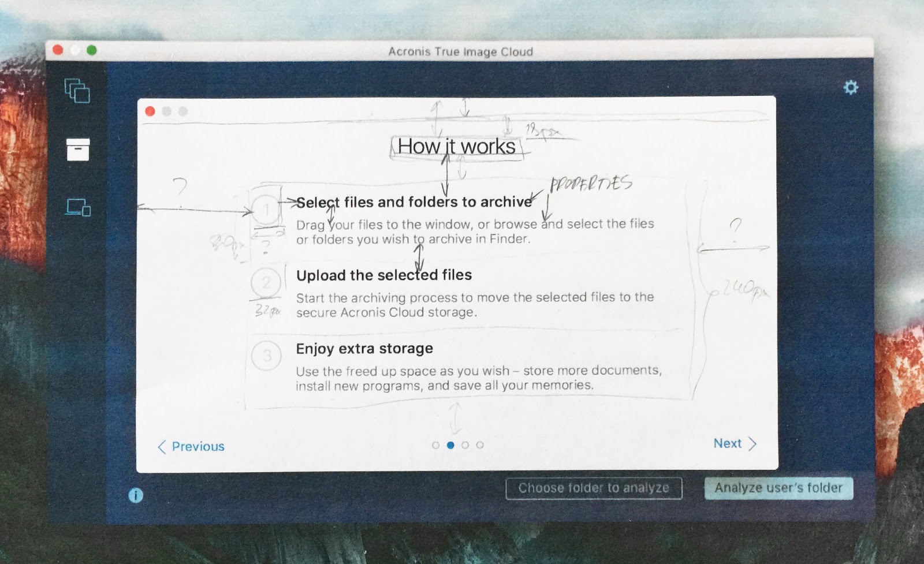Click the "Analyze user's folder" button
Screen dimensions: 924x564
pos(778,488)
